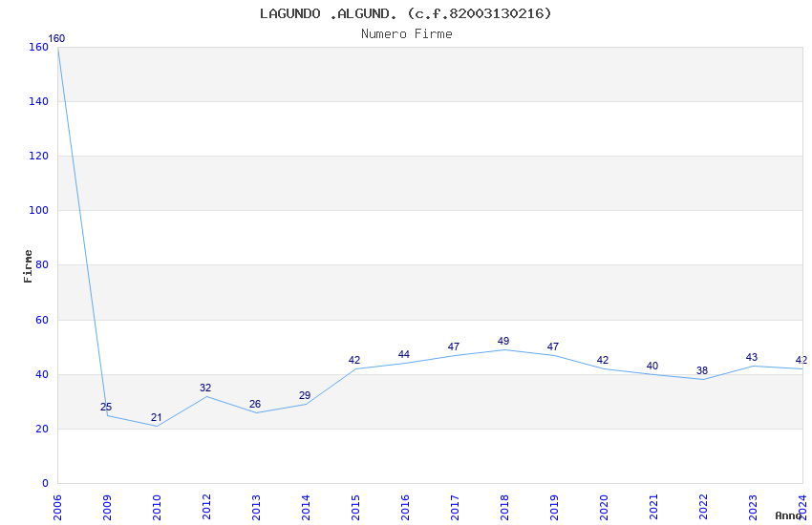Click the data label 49 for 2018
This screenshot has height=525, width=812.
coord(503,341)
